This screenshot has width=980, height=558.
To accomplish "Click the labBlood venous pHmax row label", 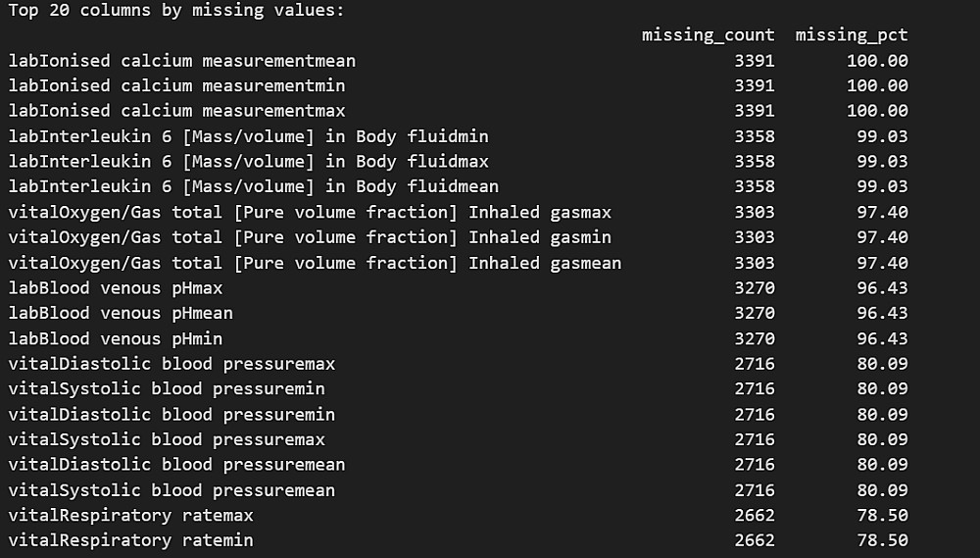I will coord(116,288).
